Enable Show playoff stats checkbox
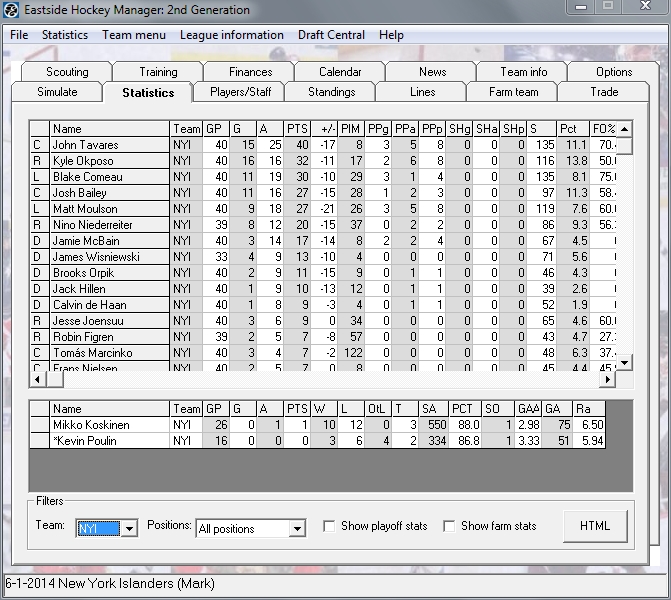 329,526
